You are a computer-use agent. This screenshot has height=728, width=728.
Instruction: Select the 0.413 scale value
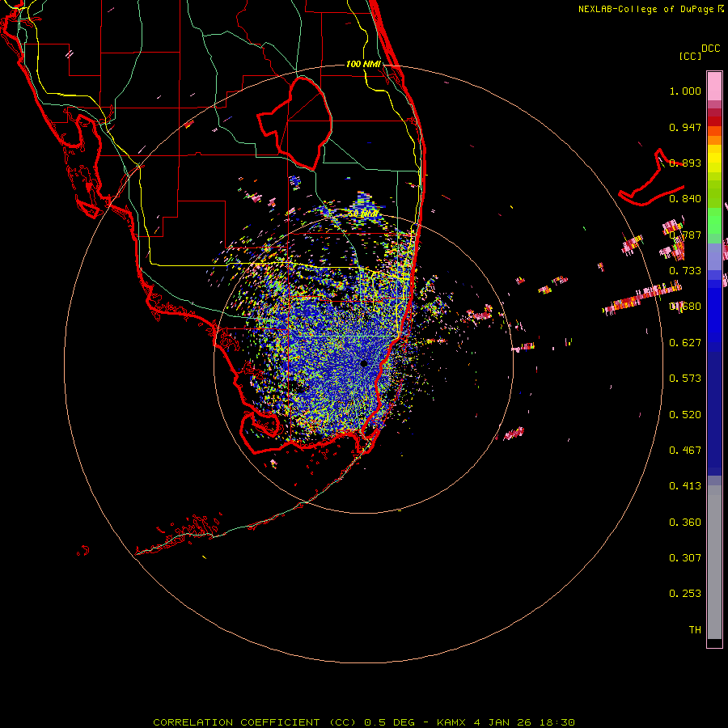[685, 486]
